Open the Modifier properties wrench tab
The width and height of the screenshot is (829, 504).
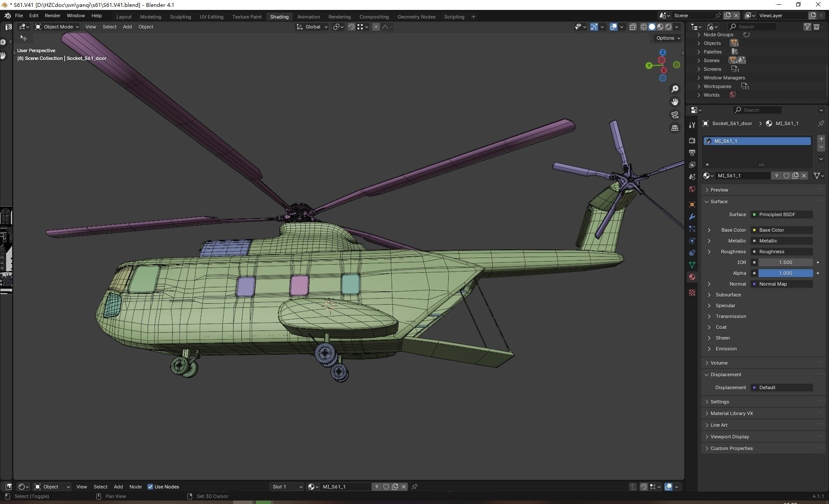tap(692, 217)
